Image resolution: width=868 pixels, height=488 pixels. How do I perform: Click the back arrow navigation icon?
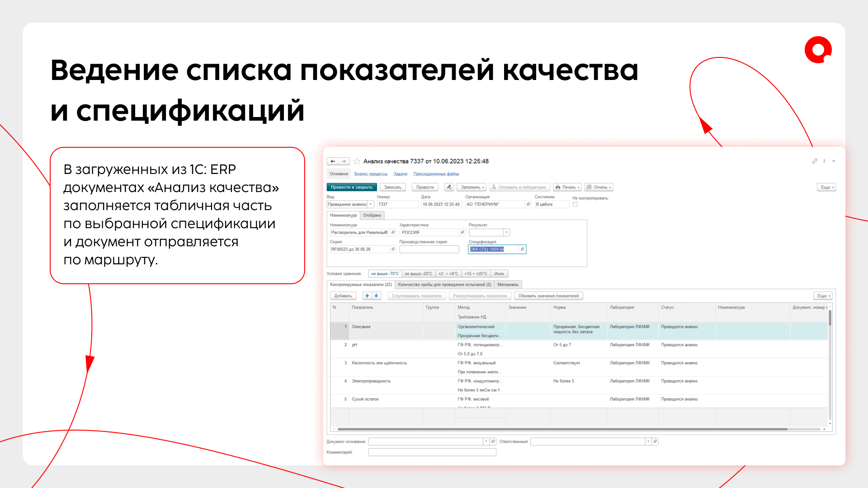[333, 161]
